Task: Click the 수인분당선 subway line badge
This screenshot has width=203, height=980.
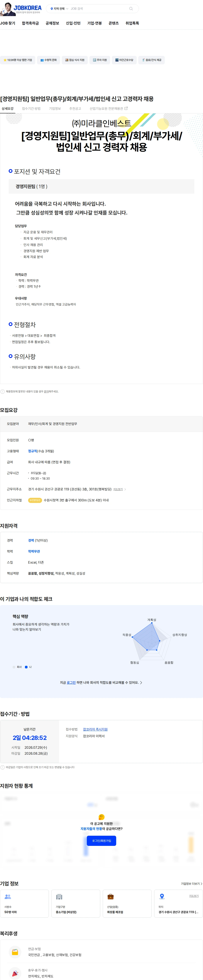Action: [x=35, y=500]
